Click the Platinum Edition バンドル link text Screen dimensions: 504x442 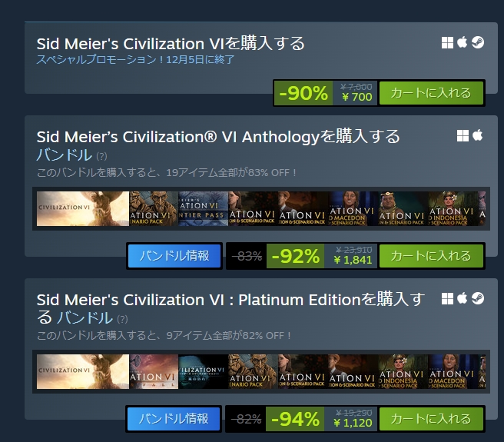point(85,317)
